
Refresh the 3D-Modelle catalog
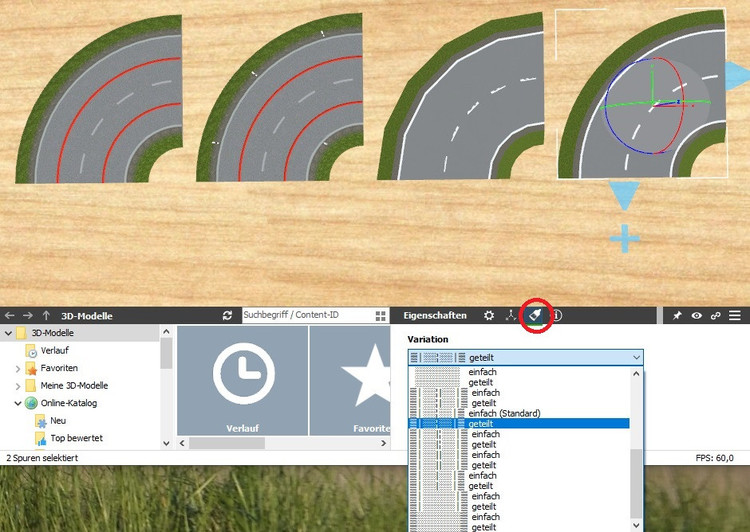coord(227,316)
